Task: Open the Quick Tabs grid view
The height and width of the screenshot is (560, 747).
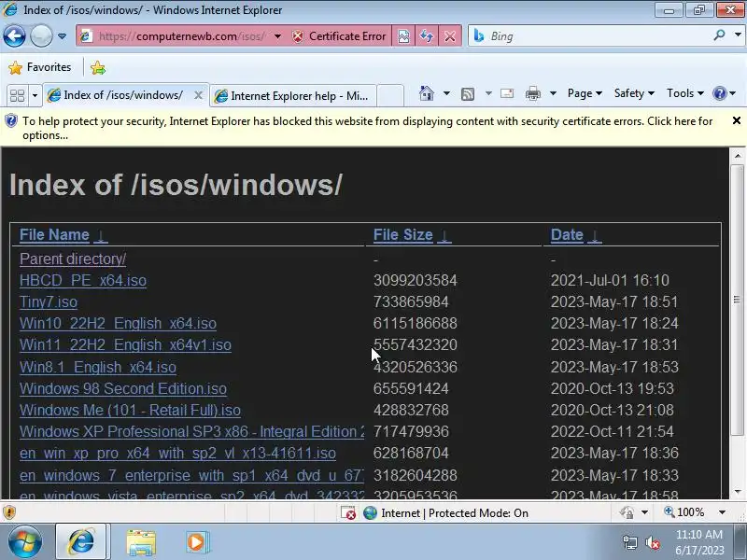Action: click(x=17, y=96)
